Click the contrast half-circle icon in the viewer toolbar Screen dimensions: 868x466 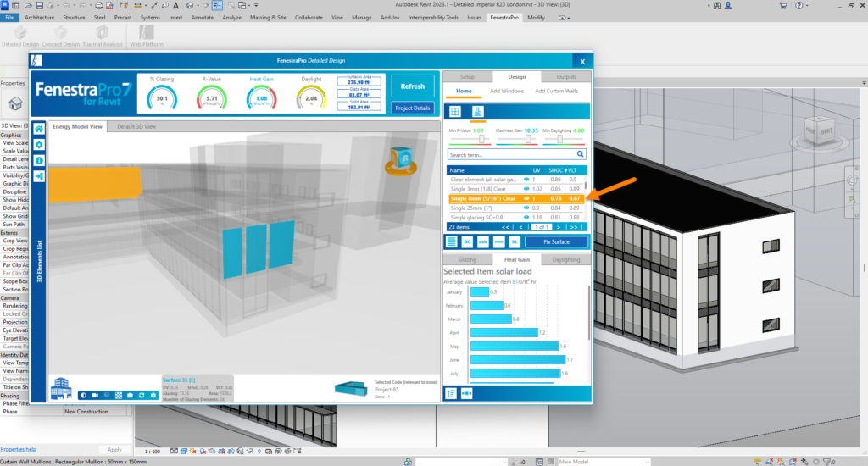[84, 395]
